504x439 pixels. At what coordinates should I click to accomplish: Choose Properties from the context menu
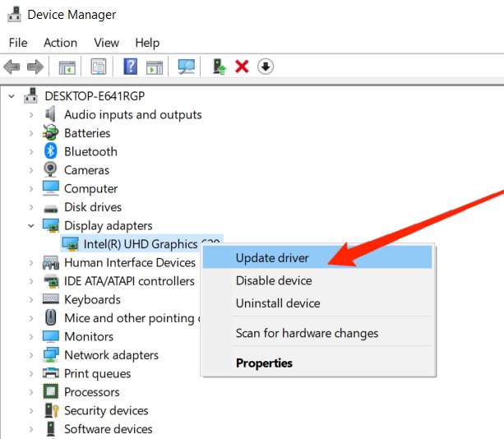click(x=264, y=363)
